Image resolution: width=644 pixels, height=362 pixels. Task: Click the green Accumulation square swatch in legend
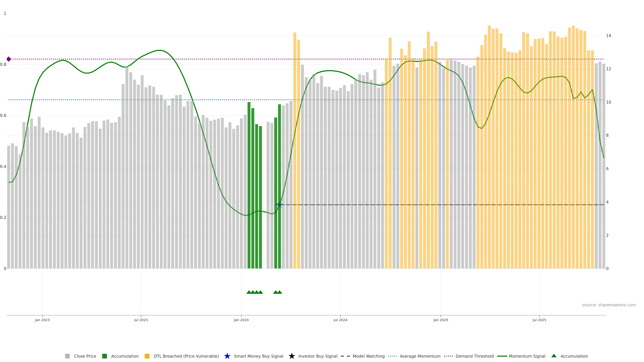click(x=104, y=356)
